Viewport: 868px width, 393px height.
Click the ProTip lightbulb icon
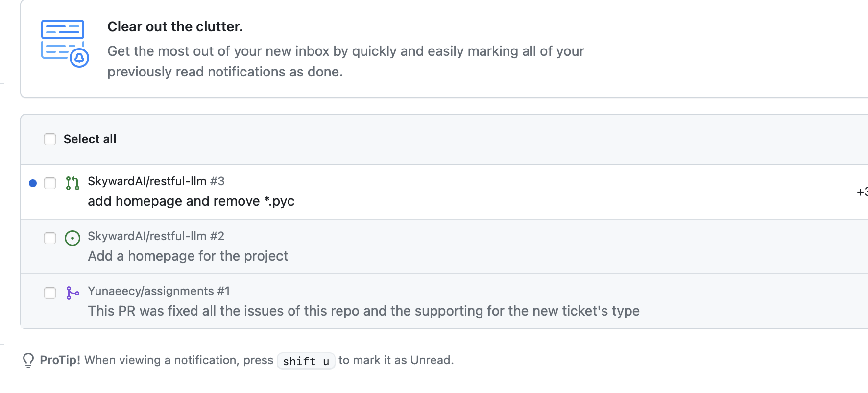click(28, 360)
